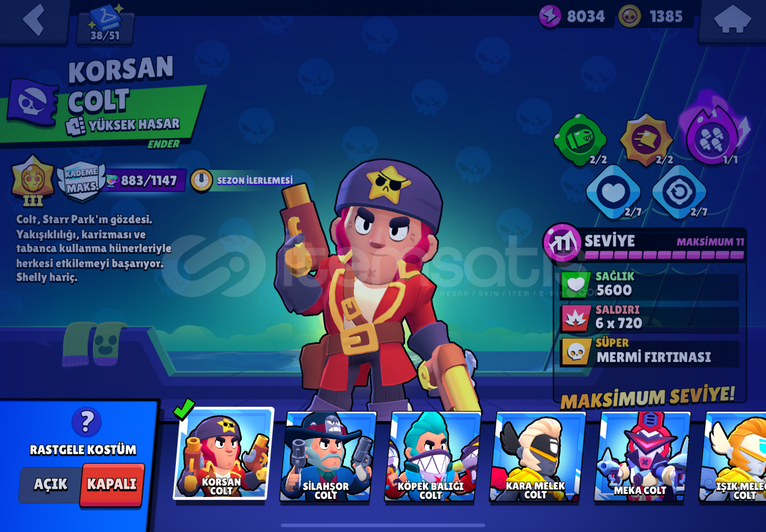View the KADEME MAKS. tier badge
766x532 pixels.
pos(81,181)
